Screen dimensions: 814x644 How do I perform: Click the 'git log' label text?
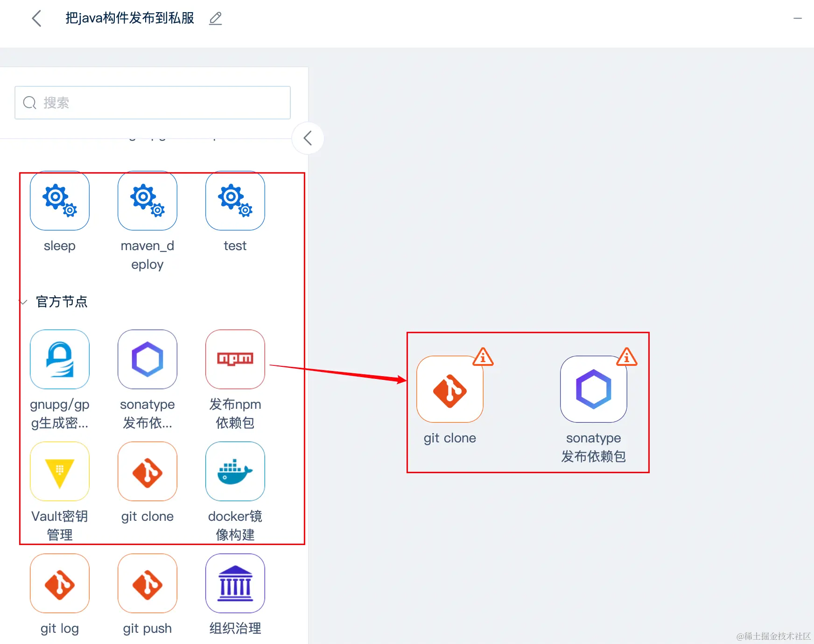tap(60, 629)
